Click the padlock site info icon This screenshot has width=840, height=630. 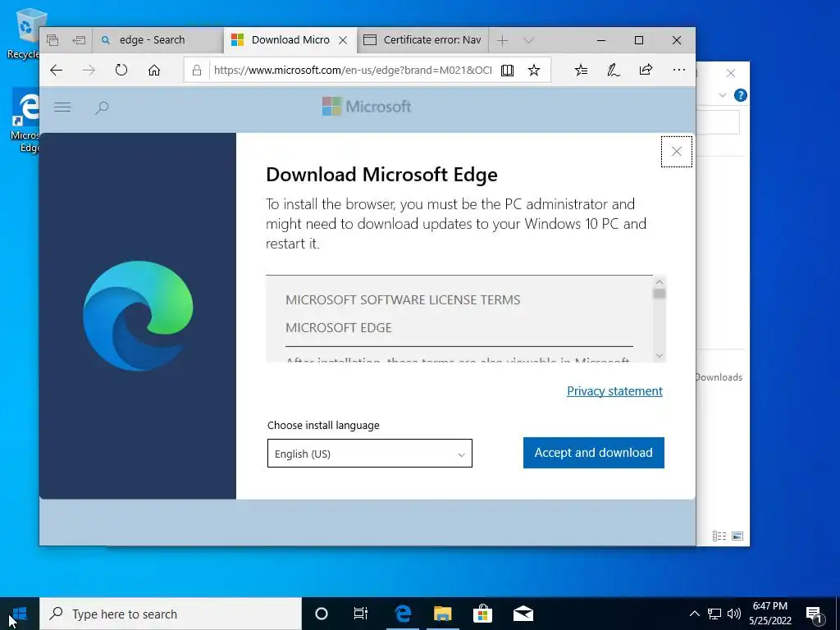point(197,71)
